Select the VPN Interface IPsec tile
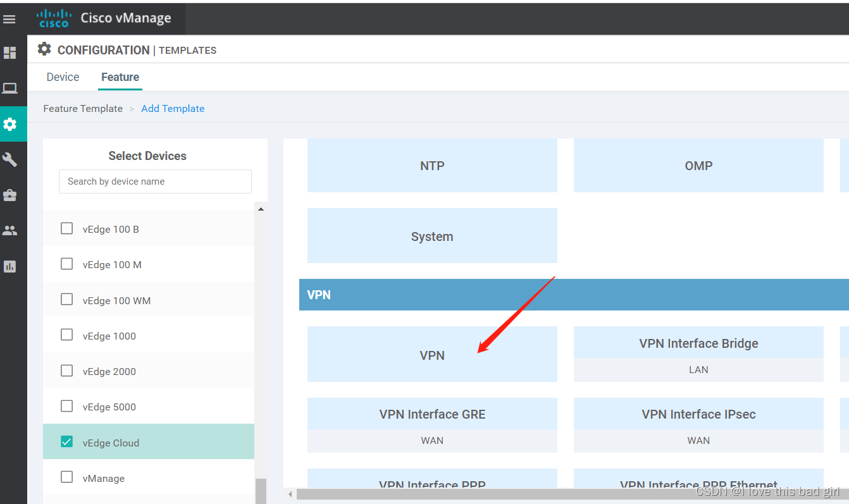The image size is (849, 504). (x=698, y=425)
